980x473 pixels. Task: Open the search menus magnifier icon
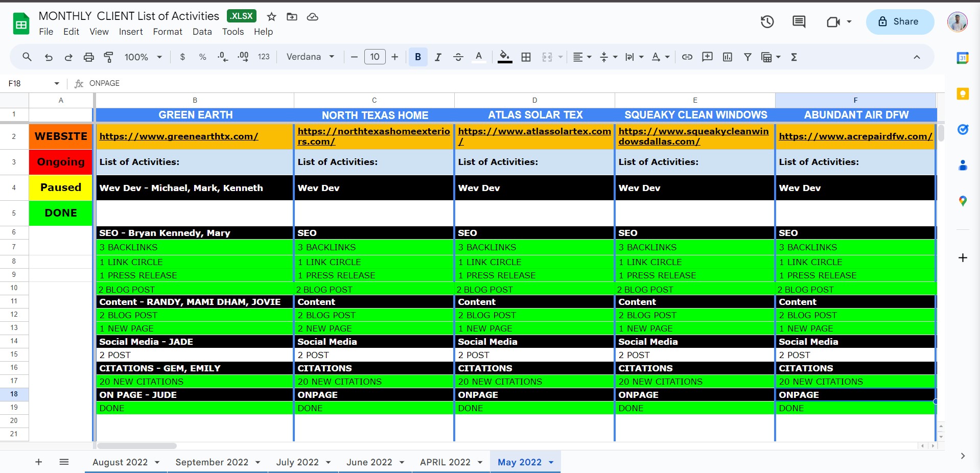pos(27,57)
